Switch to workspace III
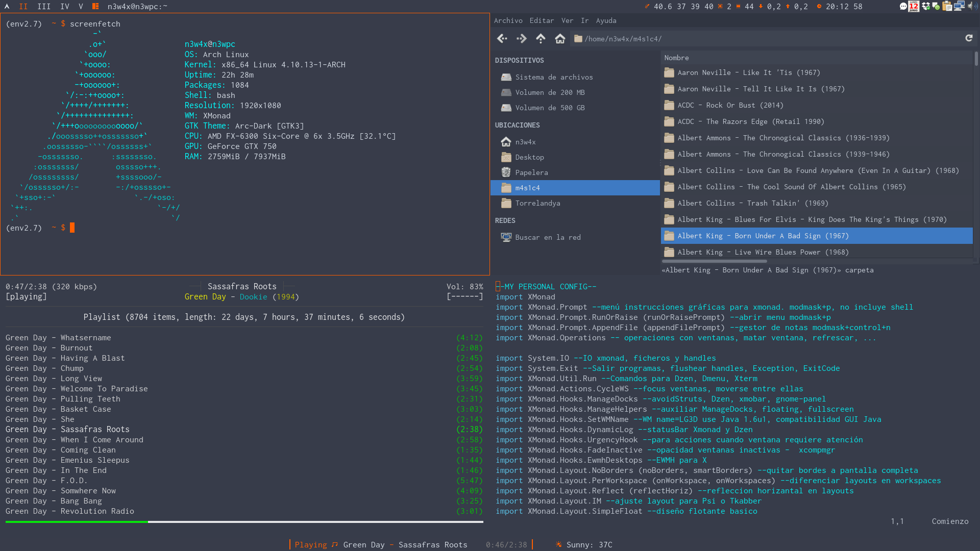Viewport: 980px width, 551px height. click(x=44, y=6)
